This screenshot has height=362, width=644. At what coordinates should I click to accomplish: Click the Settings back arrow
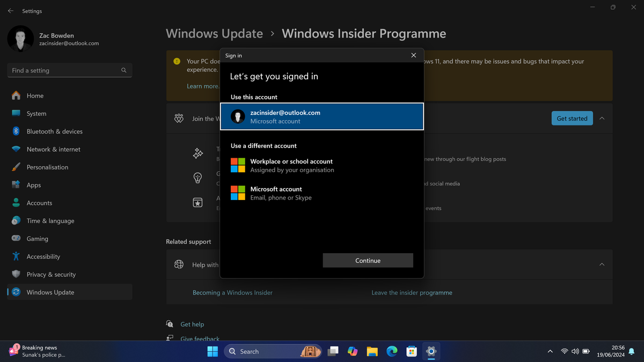[11, 11]
